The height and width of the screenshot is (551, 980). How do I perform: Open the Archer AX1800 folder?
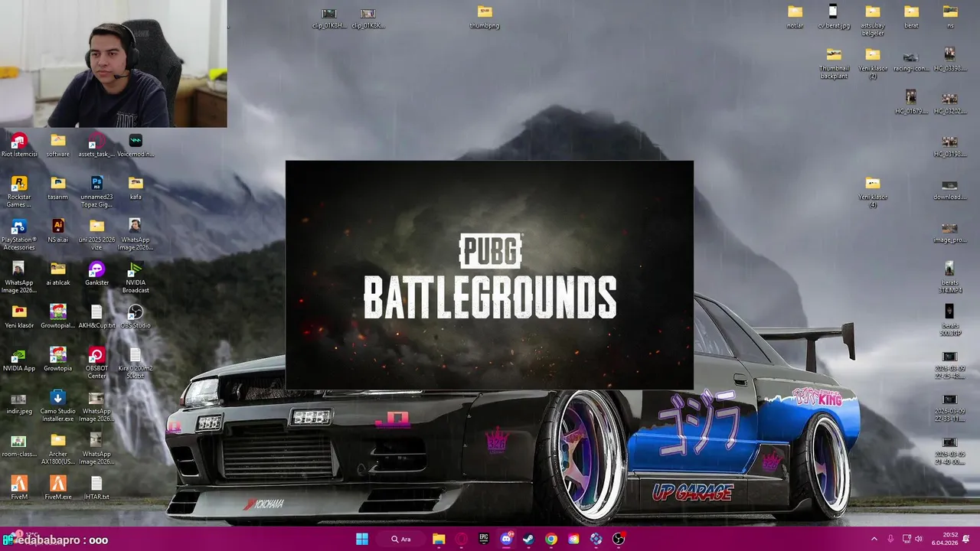coord(57,448)
